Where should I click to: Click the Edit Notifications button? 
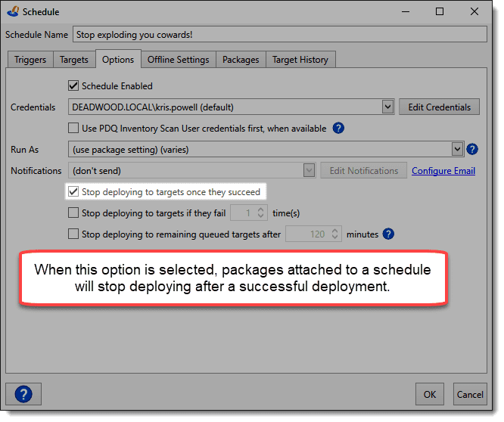pos(364,170)
